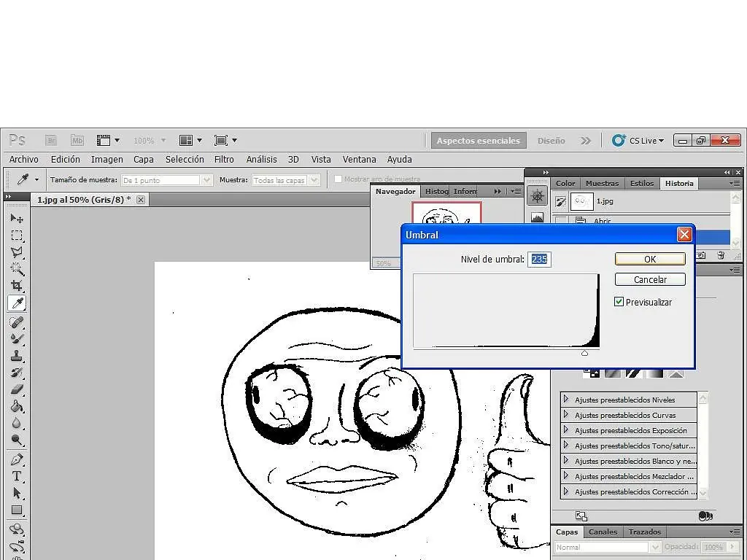Click the Nivel de umbral value field
Viewport: 747px width, 560px height.
(539, 259)
